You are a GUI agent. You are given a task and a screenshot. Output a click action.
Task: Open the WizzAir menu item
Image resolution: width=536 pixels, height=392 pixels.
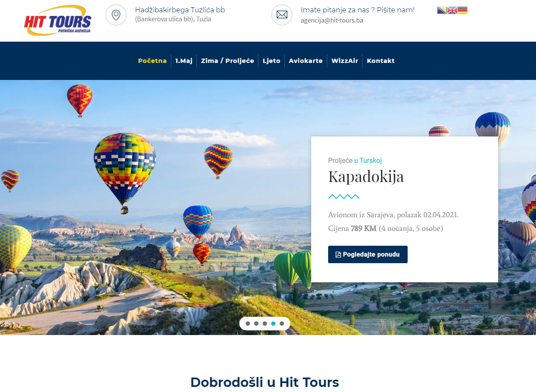point(345,61)
